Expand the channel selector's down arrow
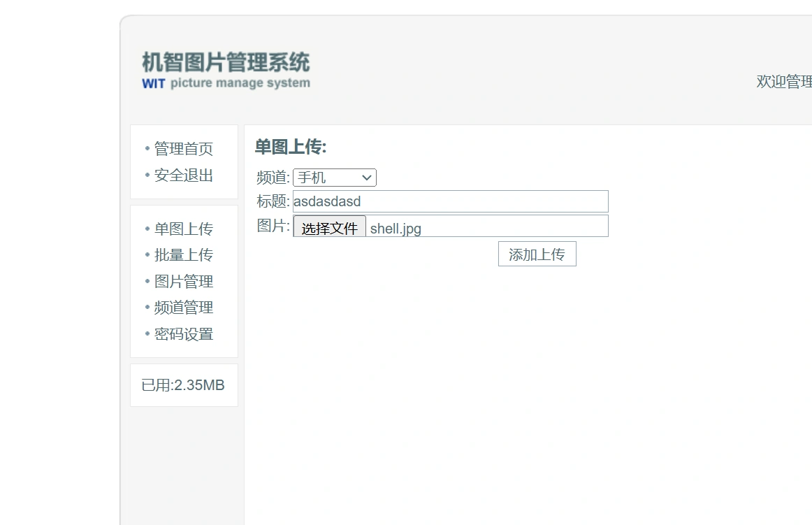 [x=367, y=177]
